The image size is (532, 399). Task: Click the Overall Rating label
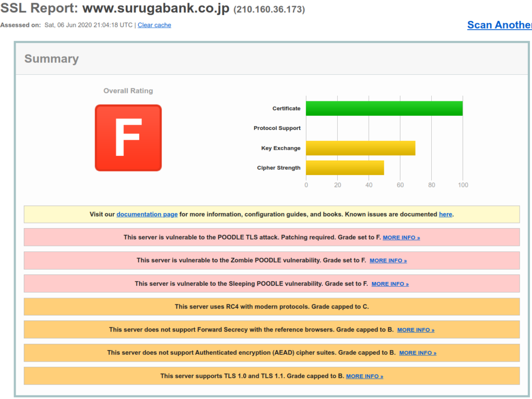pos(128,91)
